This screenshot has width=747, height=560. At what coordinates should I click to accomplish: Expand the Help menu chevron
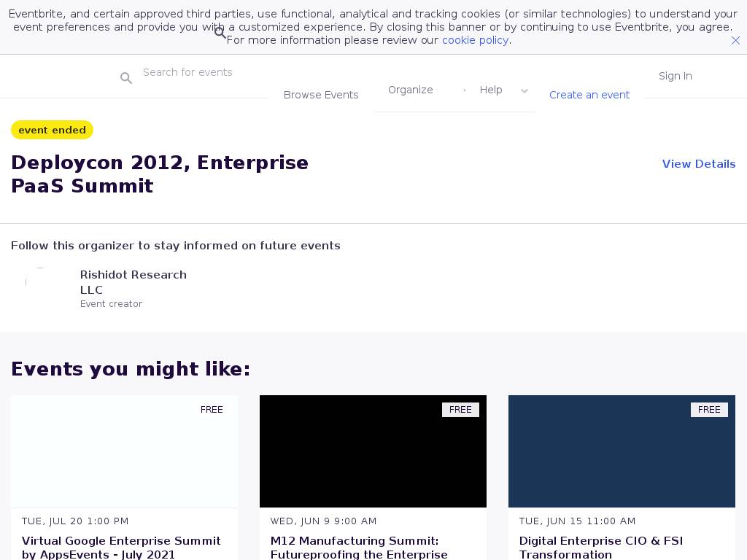[524, 91]
